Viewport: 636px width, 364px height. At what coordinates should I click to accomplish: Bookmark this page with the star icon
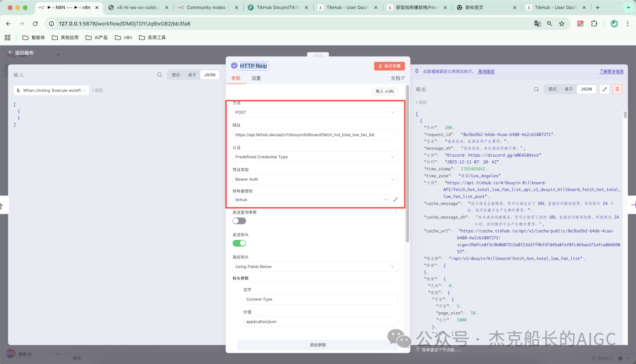pos(562,24)
